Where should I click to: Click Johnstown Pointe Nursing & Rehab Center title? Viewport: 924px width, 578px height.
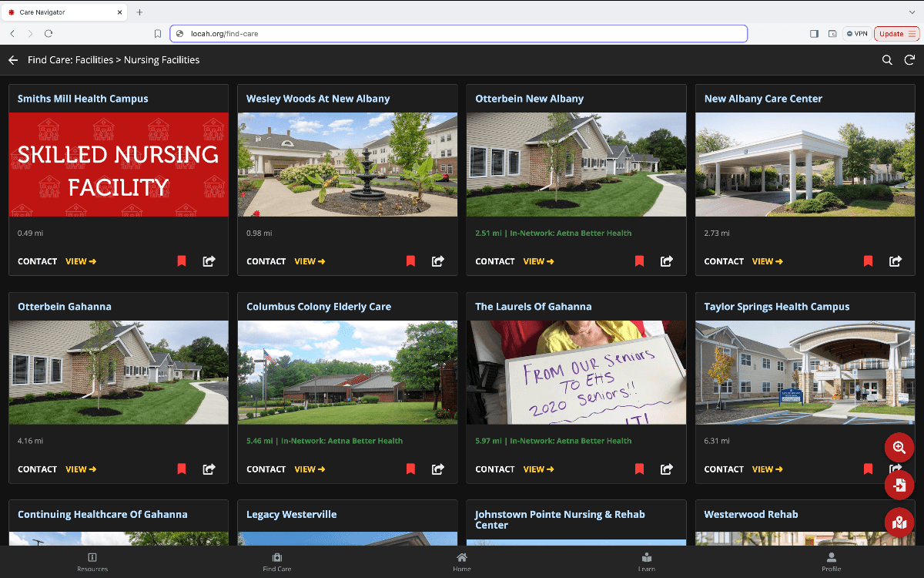560,519
